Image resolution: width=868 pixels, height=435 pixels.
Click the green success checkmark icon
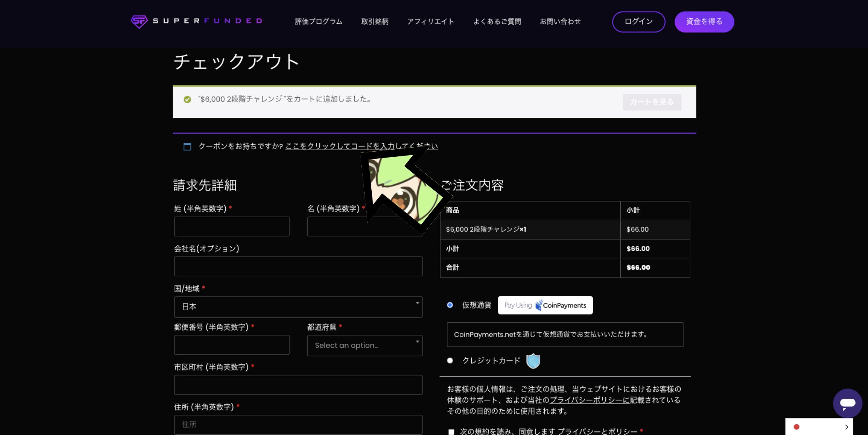(x=187, y=100)
